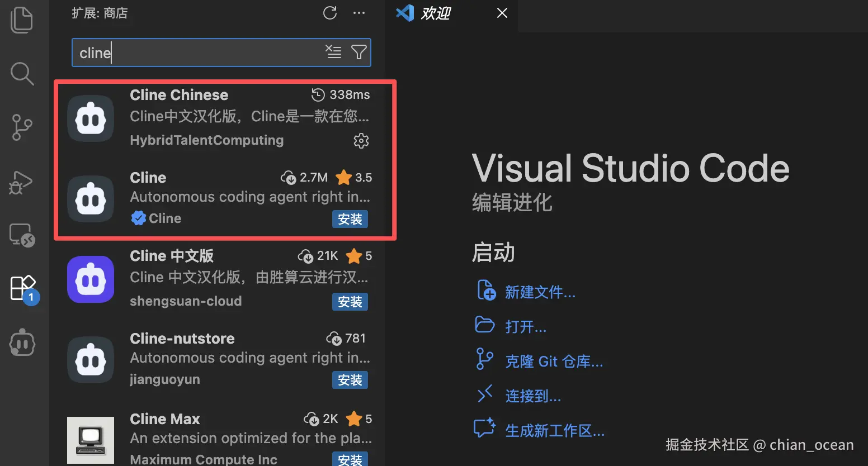Image resolution: width=868 pixels, height=466 pixels.
Task: Open the Cline Chinese extension title
Action: click(179, 95)
